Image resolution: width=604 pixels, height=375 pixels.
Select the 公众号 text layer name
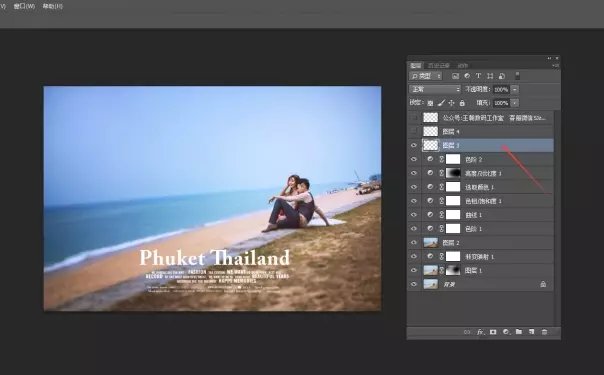[x=494, y=118]
